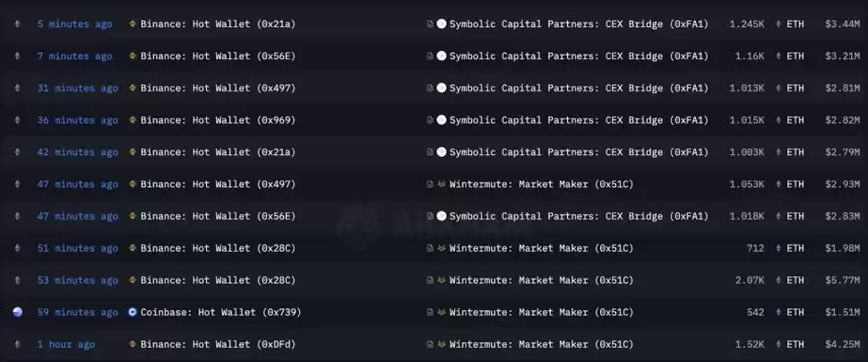Click ETH token icon next to 2.07K amount
Screen dimensions: 868x362
point(779,280)
